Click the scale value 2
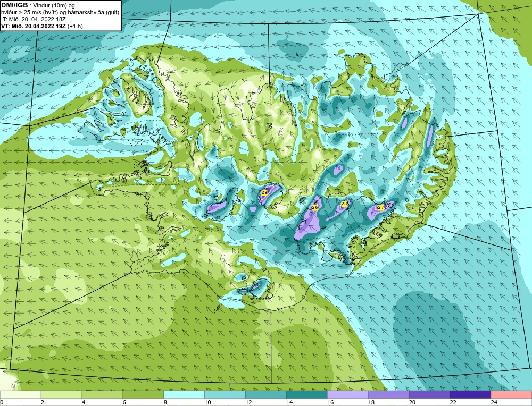 click(43, 403)
